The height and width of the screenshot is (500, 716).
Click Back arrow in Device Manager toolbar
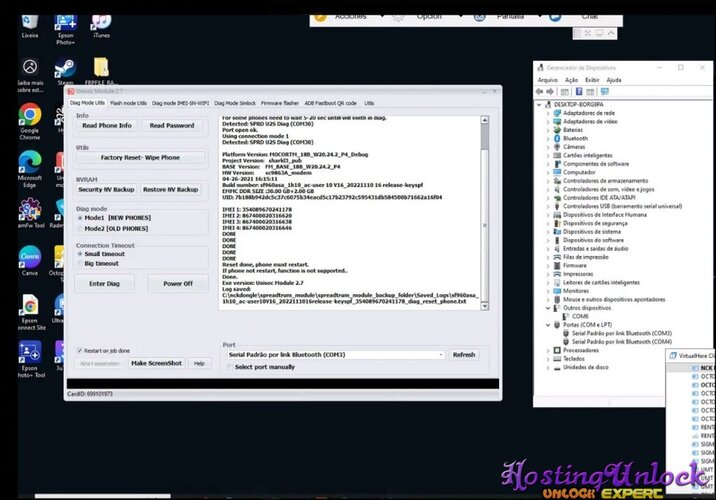tap(539, 92)
